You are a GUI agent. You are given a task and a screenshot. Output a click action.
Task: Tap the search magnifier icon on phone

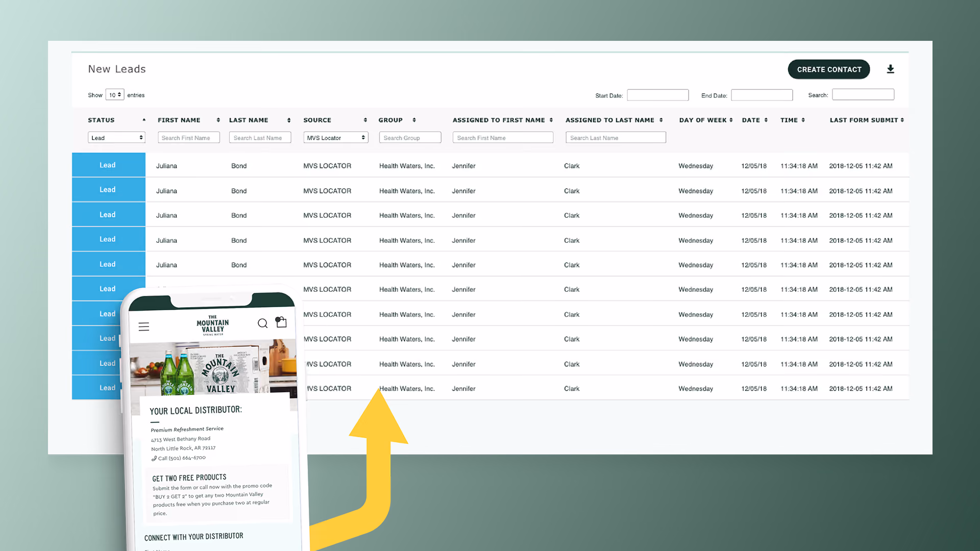coord(262,323)
